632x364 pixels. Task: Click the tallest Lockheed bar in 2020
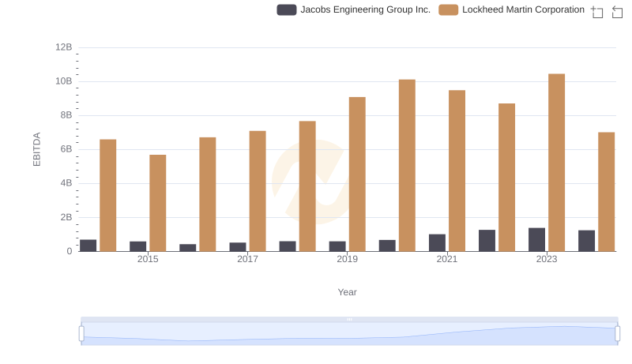407,166
